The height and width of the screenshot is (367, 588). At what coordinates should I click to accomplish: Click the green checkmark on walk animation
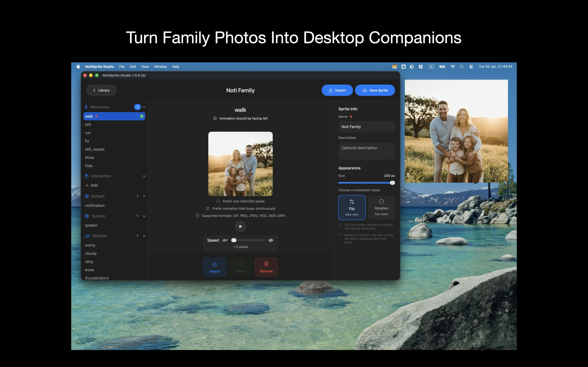pyautogui.click(x=142, y=116)
